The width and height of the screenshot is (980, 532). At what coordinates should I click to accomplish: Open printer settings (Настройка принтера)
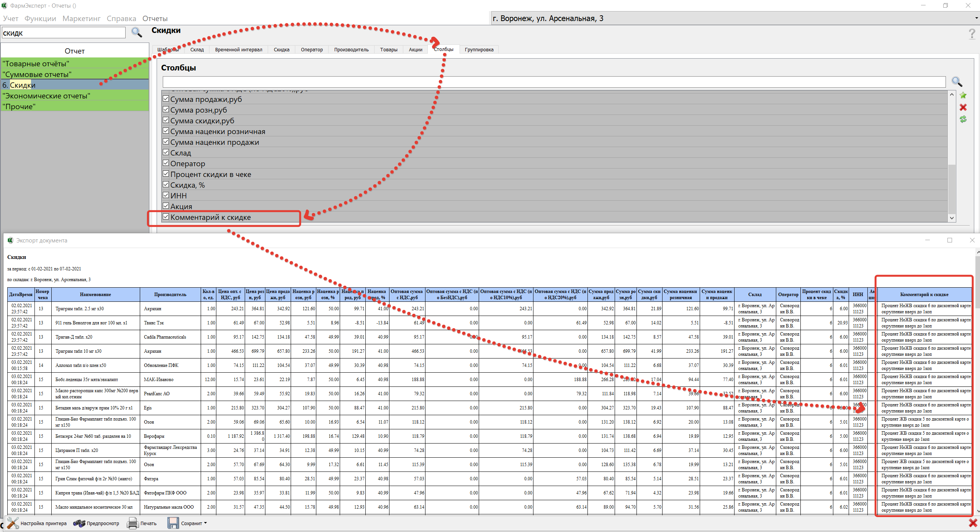[x=37, y=523]
